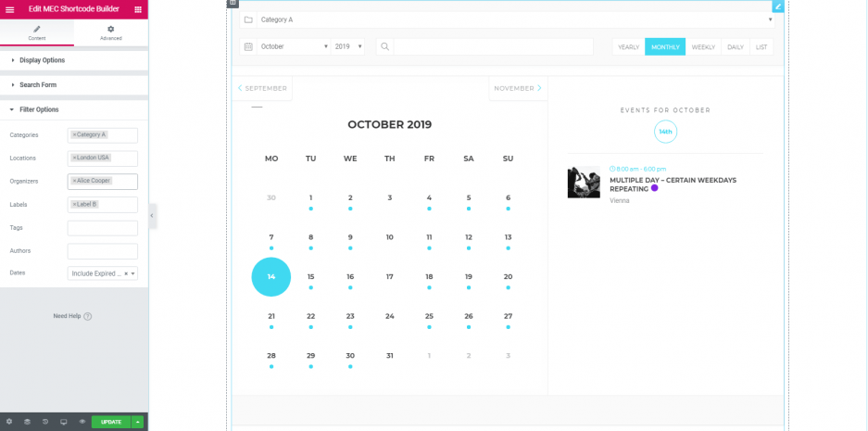Viewport: 868px width, 431px height.
Task: Select the Monthly view tab
Action: tap(665, 47)
